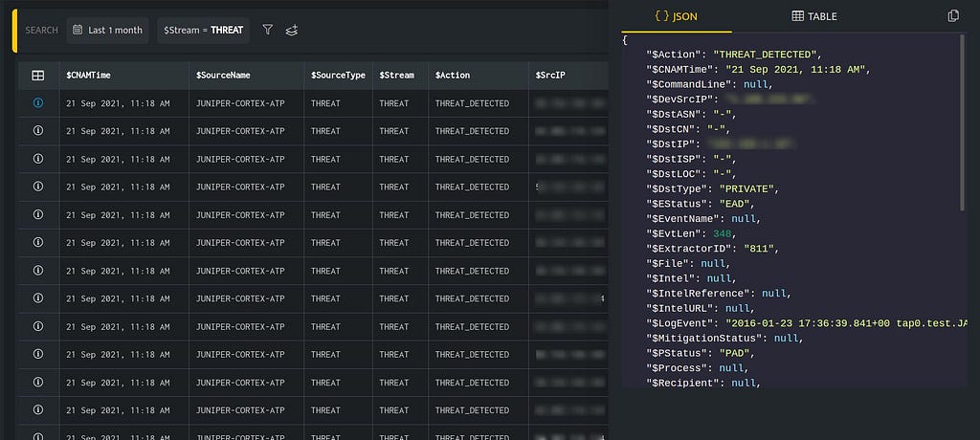Select the "$Process": null line
Viewport: 980px width, 440px height.
click(698, 368)
